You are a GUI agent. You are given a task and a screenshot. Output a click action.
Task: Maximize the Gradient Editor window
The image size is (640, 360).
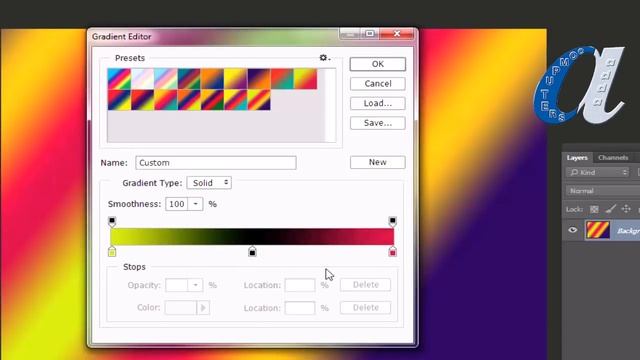click(370, 34)
